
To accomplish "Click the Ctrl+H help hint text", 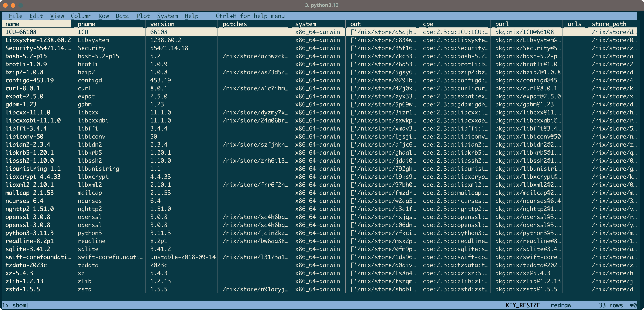I will [250, 16].
